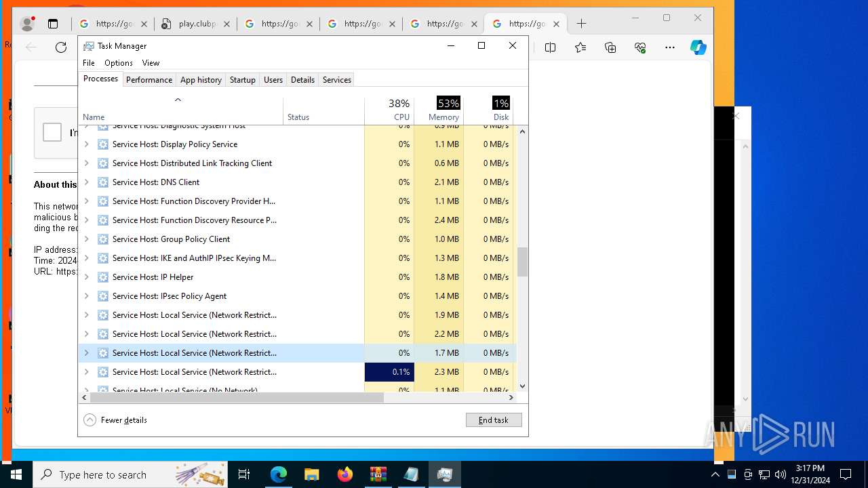Open Task Manager File menu
Image resolution: width=868 pixels, height=488 pixels.
pyautogui.click(x=89, y=63)
